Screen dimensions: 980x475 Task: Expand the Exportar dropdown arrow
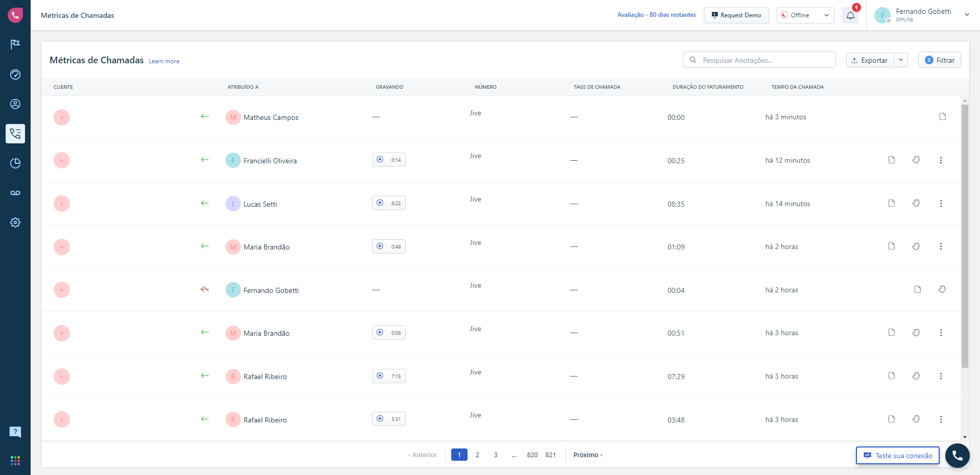[901, 60]
